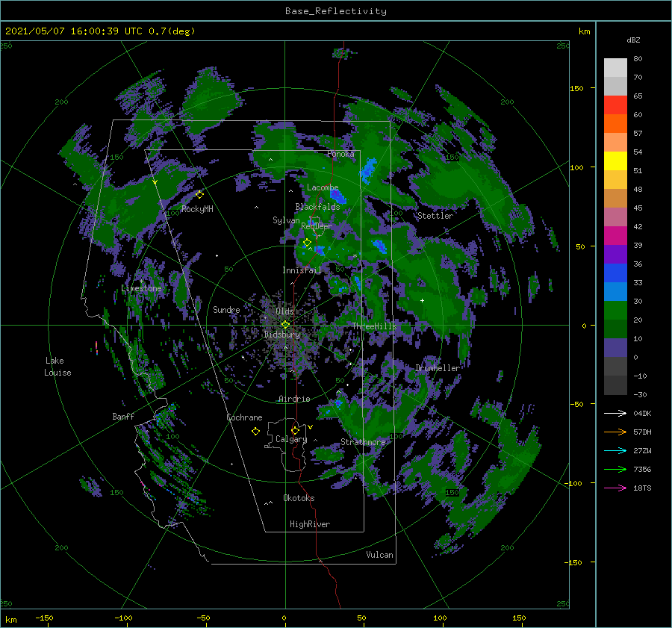This screenshot has width=672, height=628.
Task: Pick the light blue 30-33 dBZ swatch
Action: pyautogui.click(x=615, y=292)
